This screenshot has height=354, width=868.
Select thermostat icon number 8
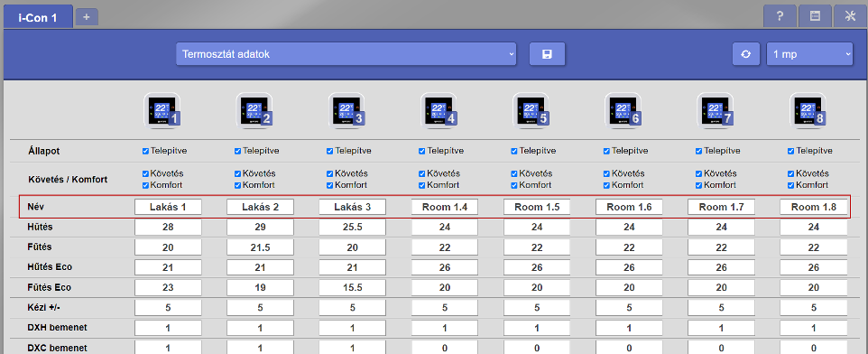[x=808, y=111]
